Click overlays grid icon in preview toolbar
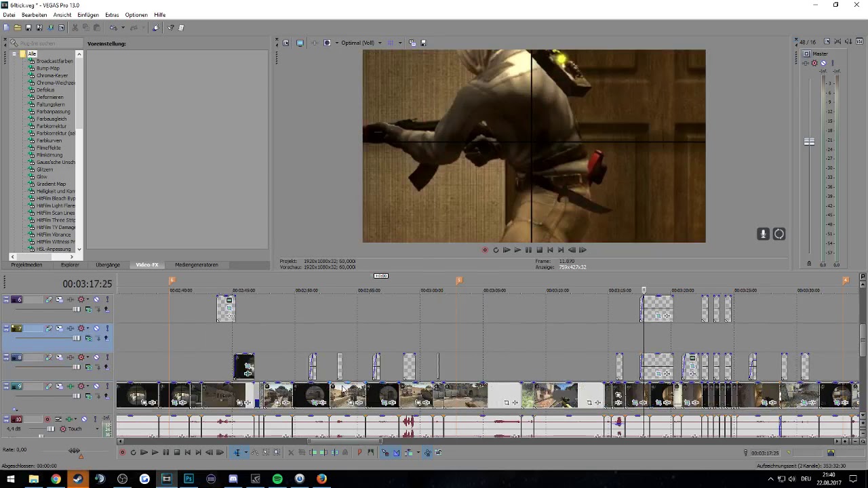Screen dimensions: 868x488 (x=391, y=43)
